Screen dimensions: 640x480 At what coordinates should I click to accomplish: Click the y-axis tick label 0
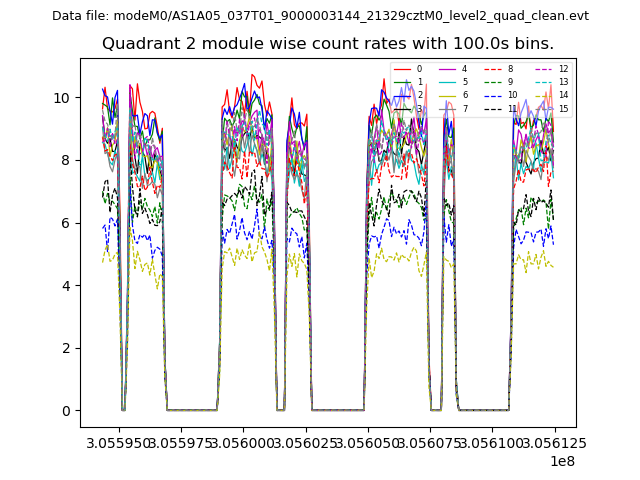point(65,411)
